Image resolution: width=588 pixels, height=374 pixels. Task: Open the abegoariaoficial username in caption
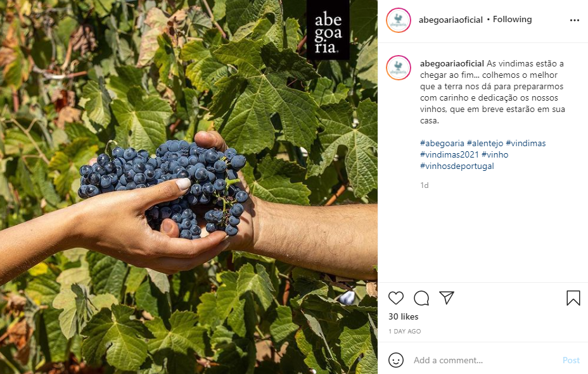pos(452,64)
